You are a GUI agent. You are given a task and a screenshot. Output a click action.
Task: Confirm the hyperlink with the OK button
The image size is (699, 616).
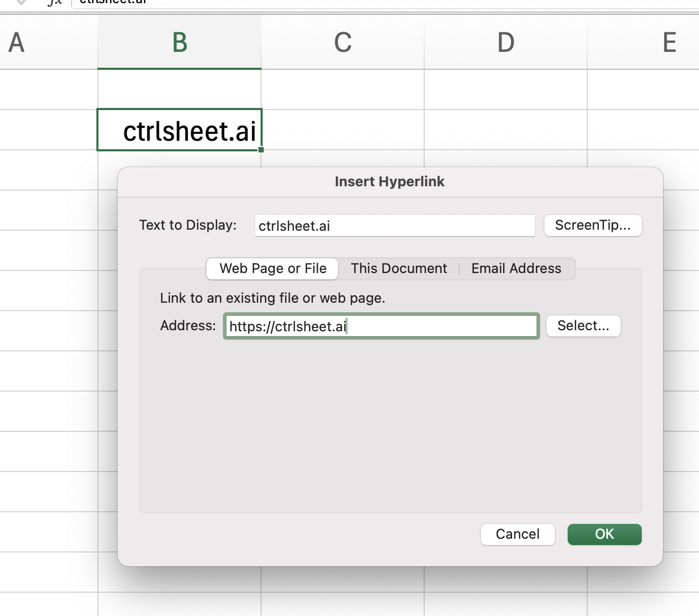[604, 534]
